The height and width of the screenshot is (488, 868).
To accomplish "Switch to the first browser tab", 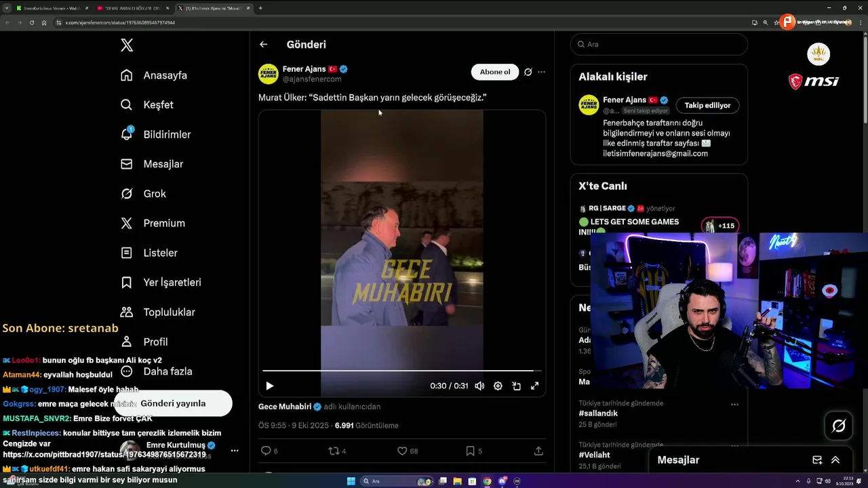I will (52, 8).
